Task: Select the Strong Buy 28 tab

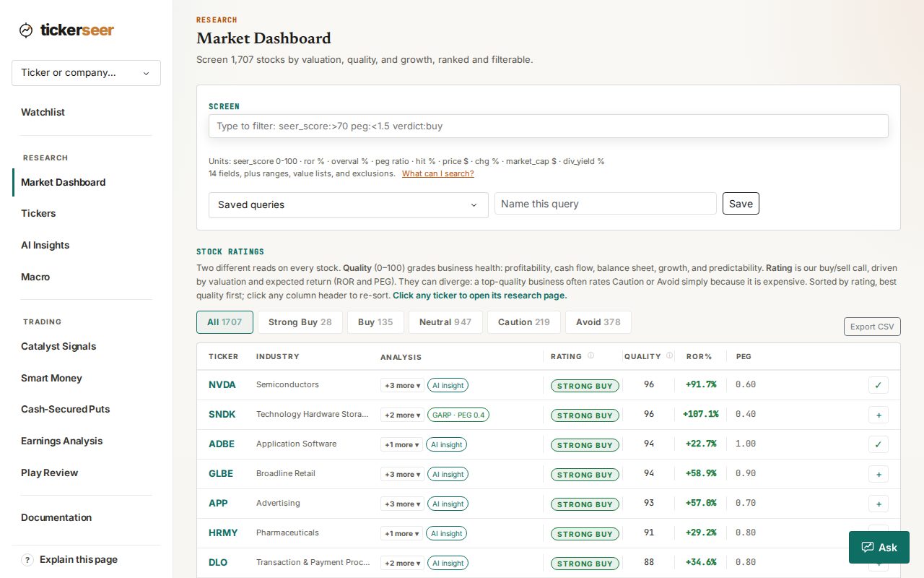Action: pyautogui.click(x=300, y=322)
